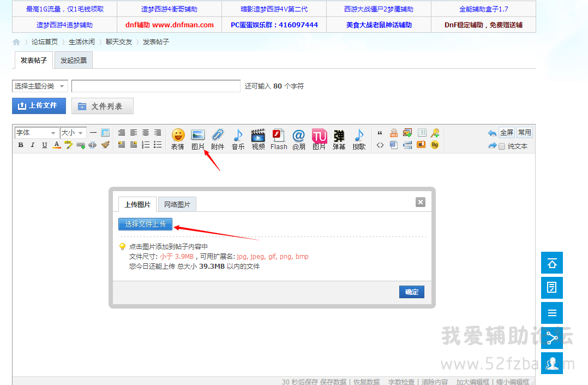
Task: Click the download remote images icon
Action: click(407, 133)
